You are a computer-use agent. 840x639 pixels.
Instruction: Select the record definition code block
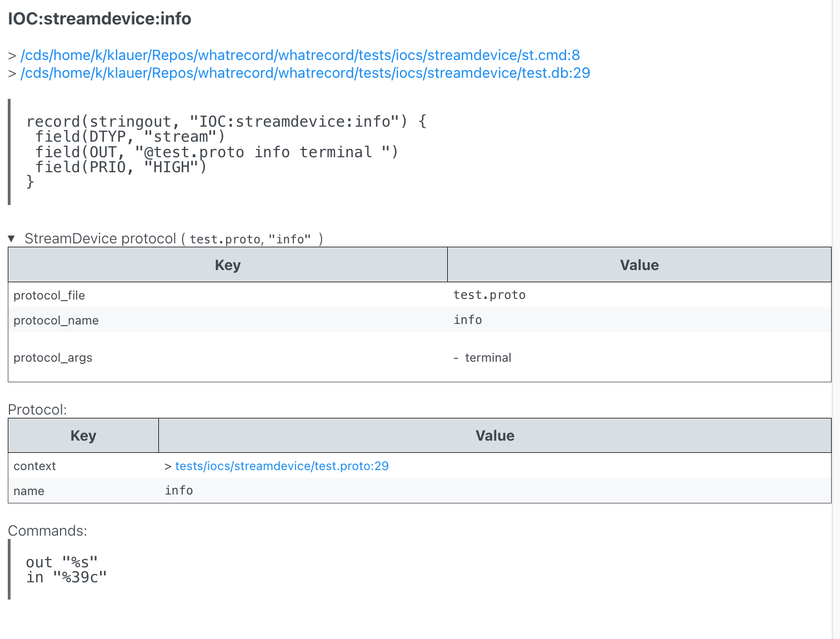222,151
